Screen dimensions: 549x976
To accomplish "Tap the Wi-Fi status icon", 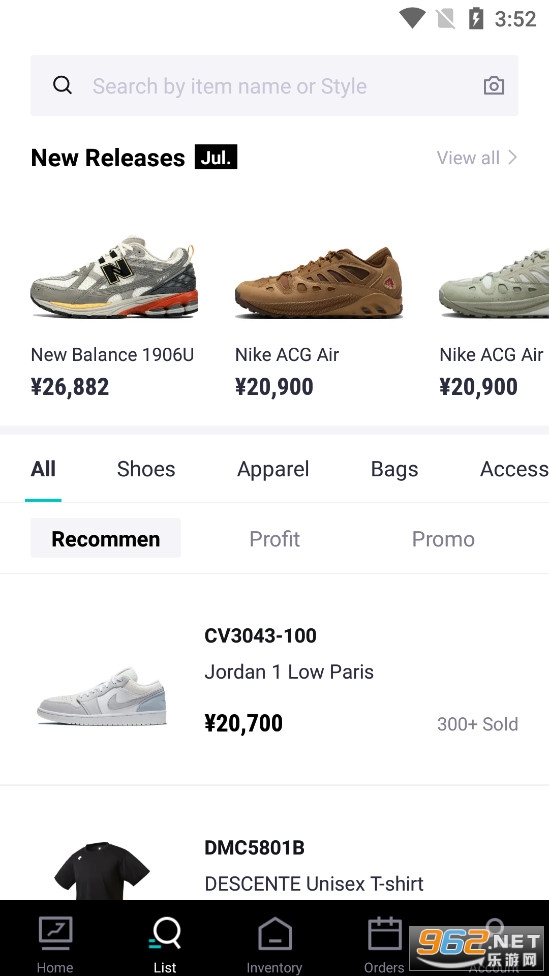I will pyautogui.click(x=411, y=18).
